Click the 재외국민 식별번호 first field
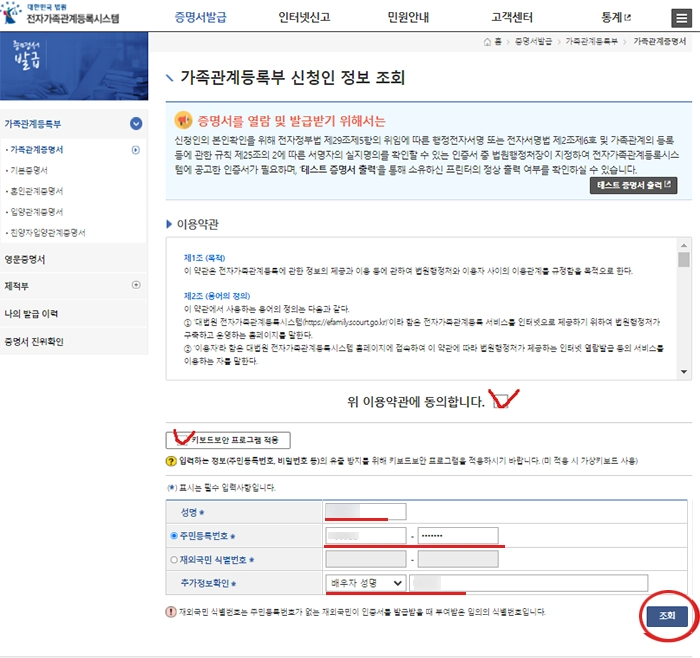The height and width of the screenshot is (658, 700). pyautogui.click(x=366, y=559)
